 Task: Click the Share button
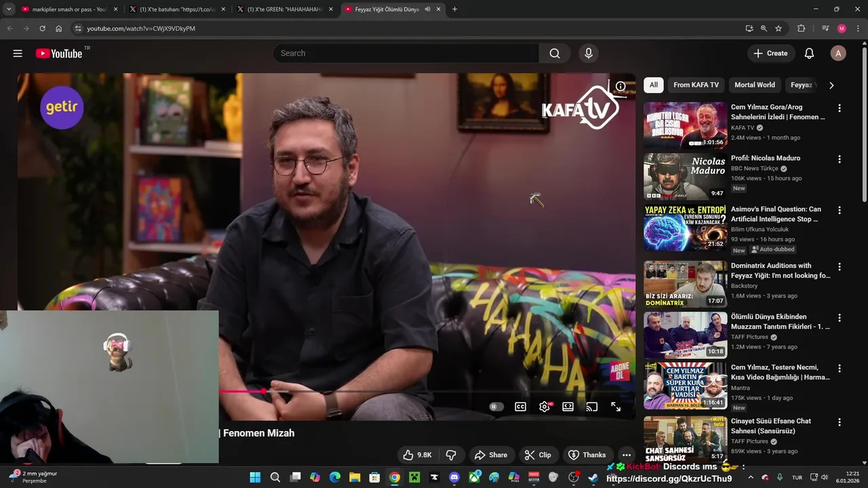pyautogui.click(x=491, y=455)
